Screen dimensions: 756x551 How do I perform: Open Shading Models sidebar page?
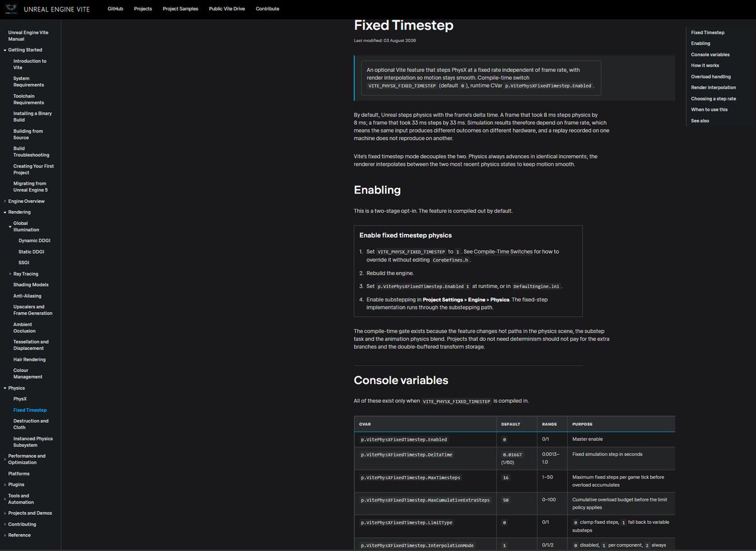31,285
